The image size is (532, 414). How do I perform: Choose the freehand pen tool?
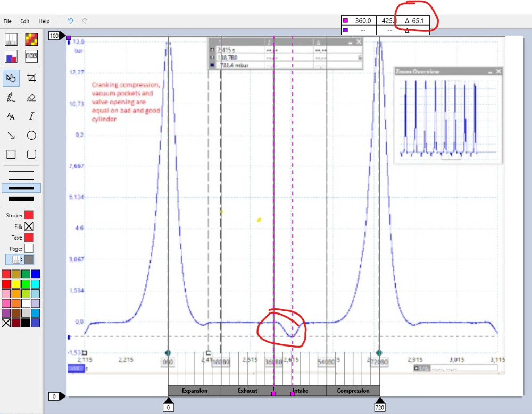click(x=11, y=97)
